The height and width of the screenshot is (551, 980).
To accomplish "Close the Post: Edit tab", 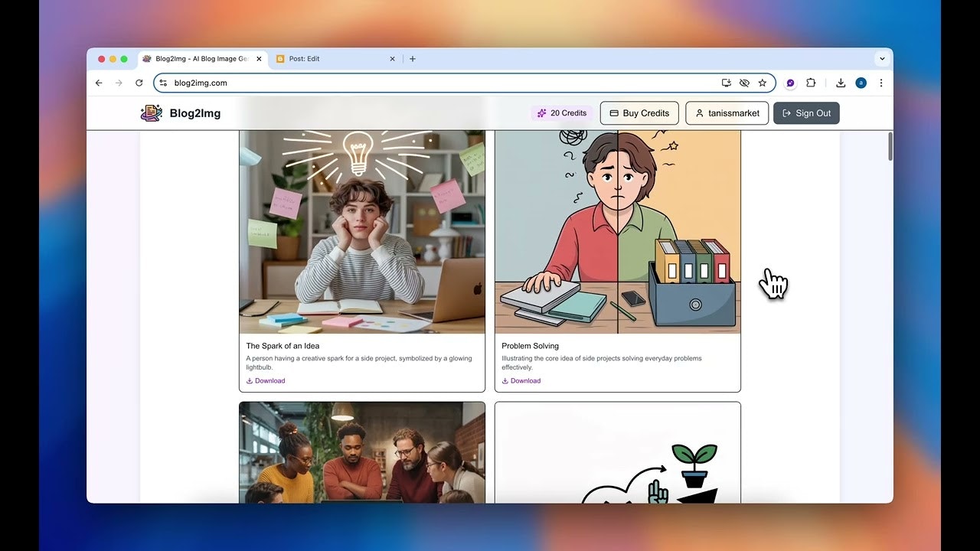I will 393,59.
